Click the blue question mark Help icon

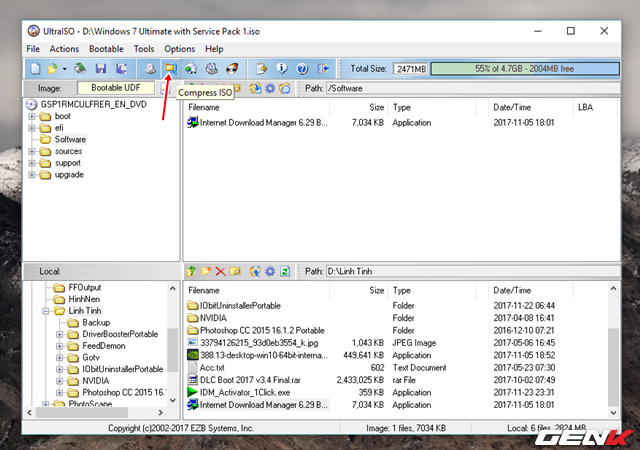tap(302, 68)
